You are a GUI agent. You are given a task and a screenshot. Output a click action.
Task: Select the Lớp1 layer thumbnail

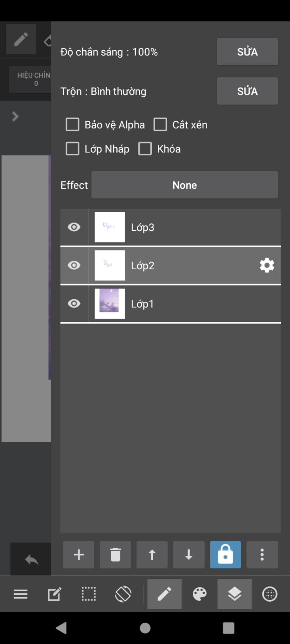(x=110, y=304)
